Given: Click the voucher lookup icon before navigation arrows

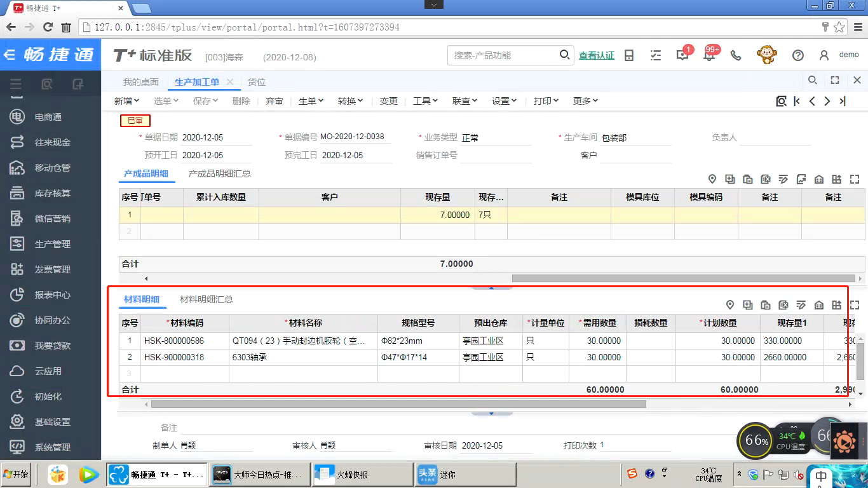Looking at the screenshot, I should (781, 101).
